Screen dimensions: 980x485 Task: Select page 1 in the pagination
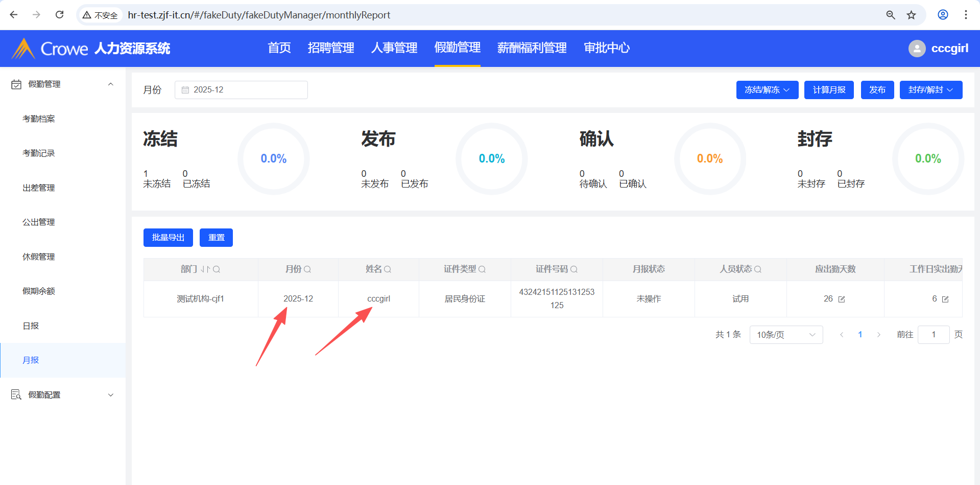coord(860,335)
